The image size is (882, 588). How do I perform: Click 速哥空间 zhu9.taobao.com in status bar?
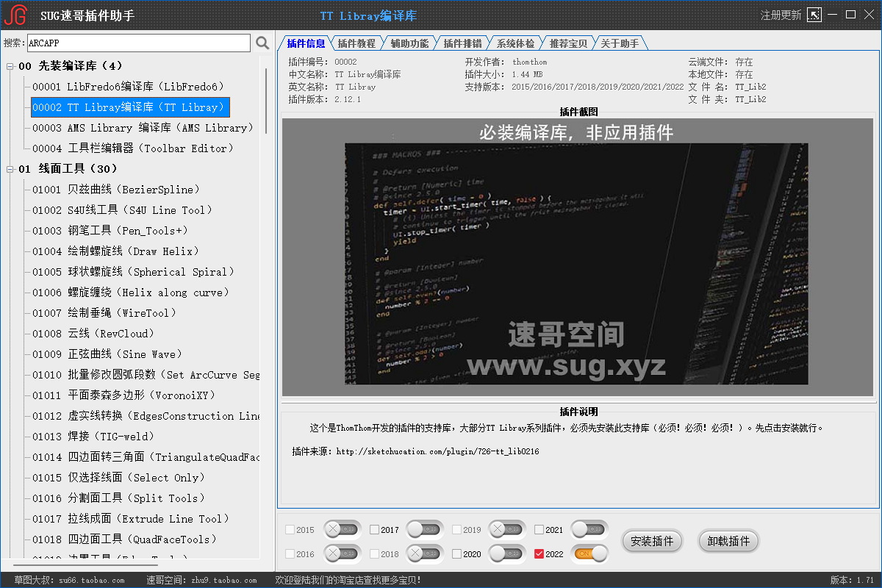point(201,581)
